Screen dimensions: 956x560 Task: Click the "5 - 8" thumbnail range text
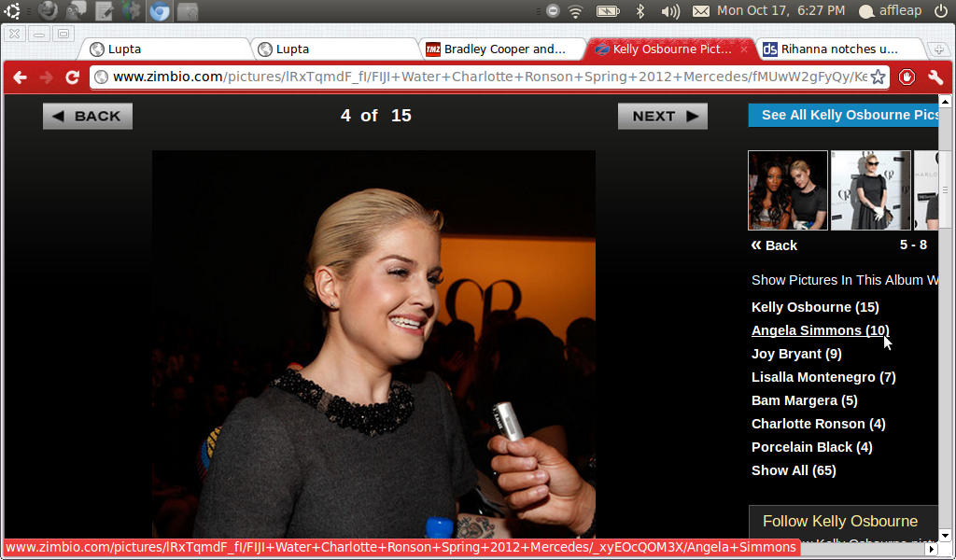(913, 245)
